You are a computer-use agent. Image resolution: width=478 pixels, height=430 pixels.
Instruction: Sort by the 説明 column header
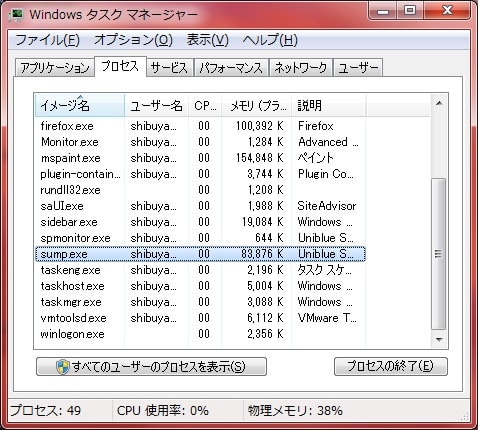pos(329,106)
